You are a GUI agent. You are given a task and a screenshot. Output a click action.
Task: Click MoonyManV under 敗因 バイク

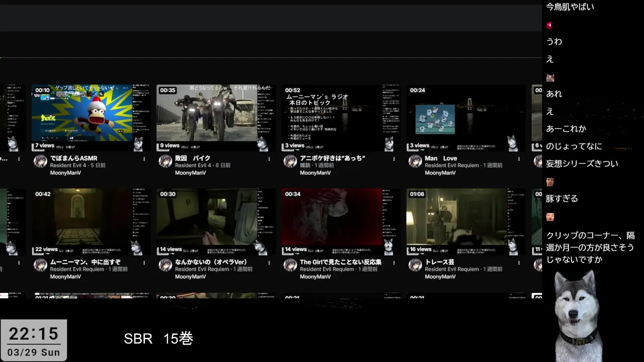click(190, 173)
